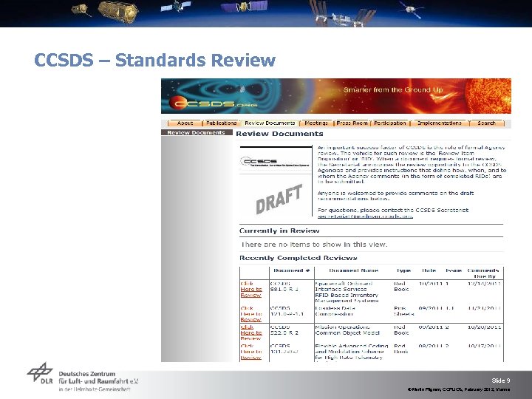Viewport: 532px width, 399px height.
Task: Click 'There are no items to show' message
Action: pyautogui.click(x=314, y=245)
